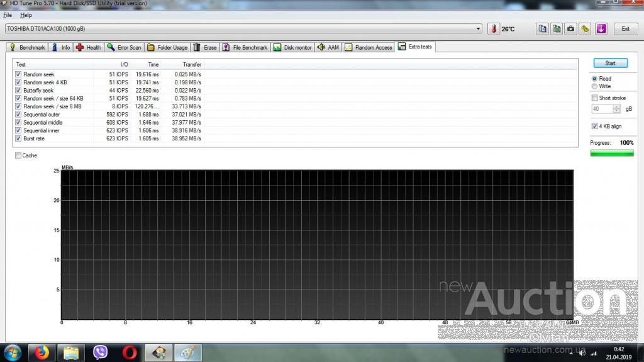
Task: Toggle Random seek / size 8 MB checkbox
Action: pyautogui.click(x=18, y=106)
